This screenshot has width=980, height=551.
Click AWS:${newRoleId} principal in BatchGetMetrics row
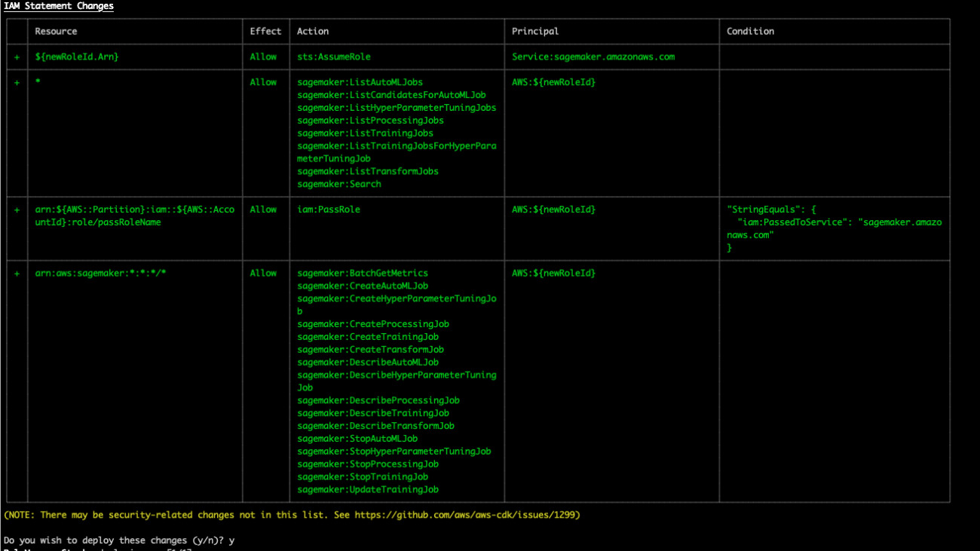coord(554,273)
